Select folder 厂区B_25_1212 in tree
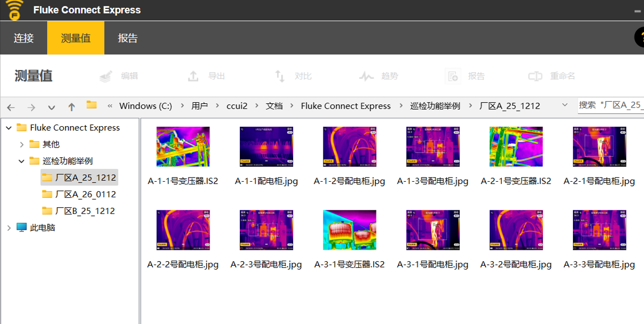The width and height of the screenshot is (644, 324). 85,211
